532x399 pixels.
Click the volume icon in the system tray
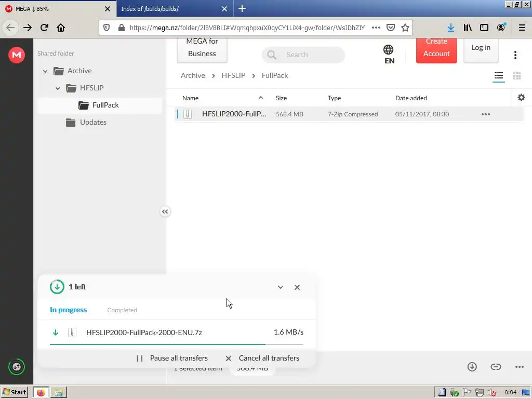[491, 393]
